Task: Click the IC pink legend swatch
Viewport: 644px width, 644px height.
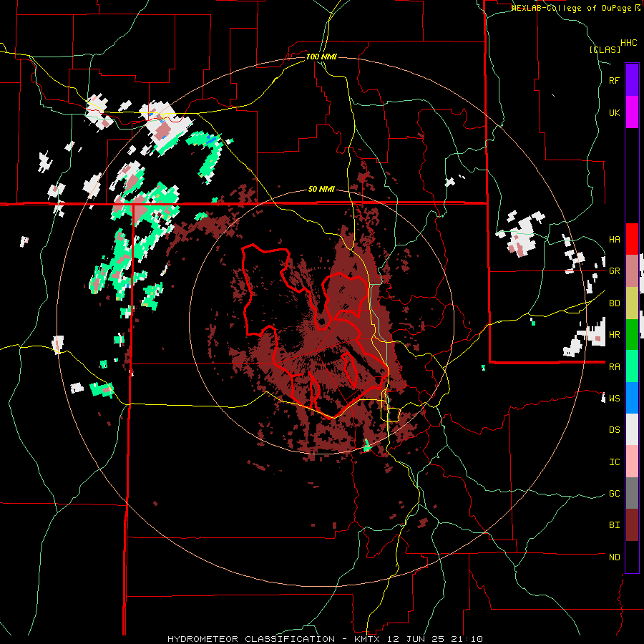Action: pyautogui.click(x=632, y=462)
